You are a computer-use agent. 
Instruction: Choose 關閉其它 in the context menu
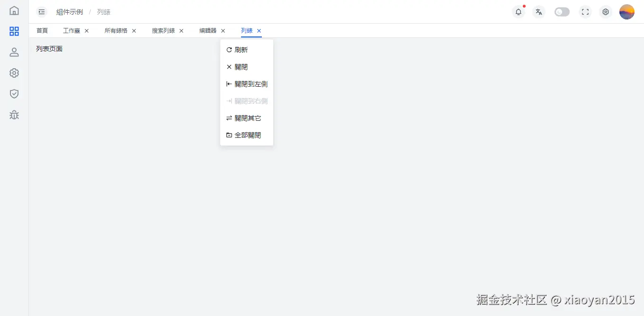(x=247, y=118)
